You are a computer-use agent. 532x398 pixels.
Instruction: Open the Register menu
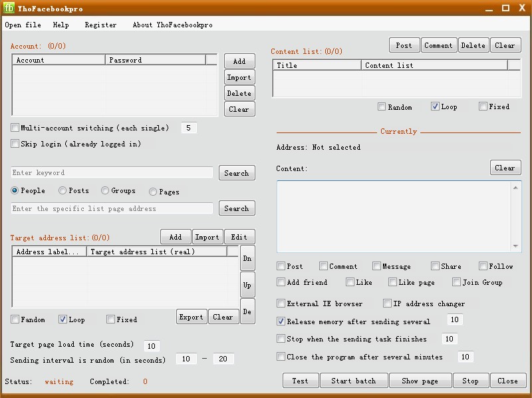pos(100,25)
